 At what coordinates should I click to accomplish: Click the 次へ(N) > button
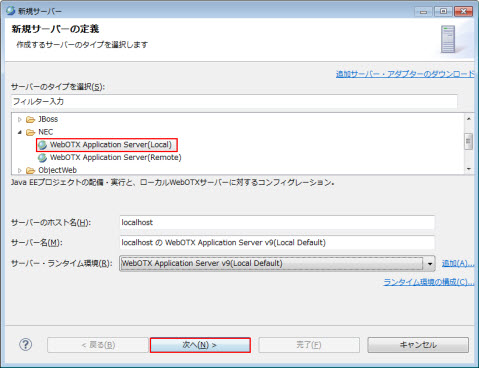(200, 345)
